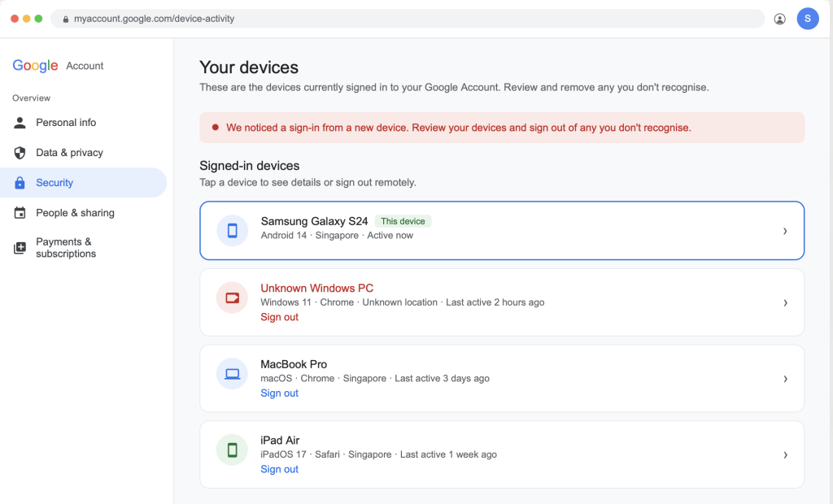The image size is (833, 504).
Task: Click the People & sharing icon
Action: tap(20, 213)
